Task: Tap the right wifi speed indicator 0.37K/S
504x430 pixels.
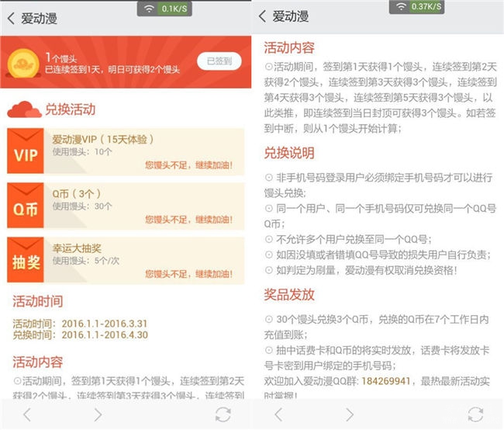Action: click(416, 7)
